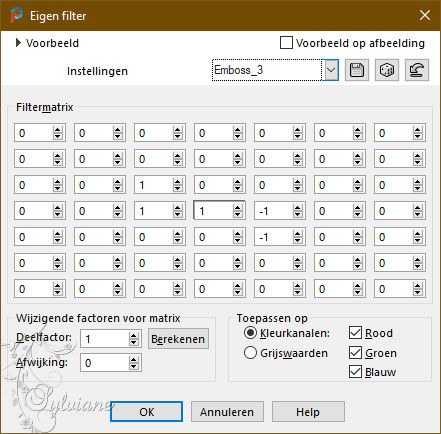Uncheck the Rood channel checkbox
The image size is (441, 434).
pyautogui.click(x=355, y=333)
